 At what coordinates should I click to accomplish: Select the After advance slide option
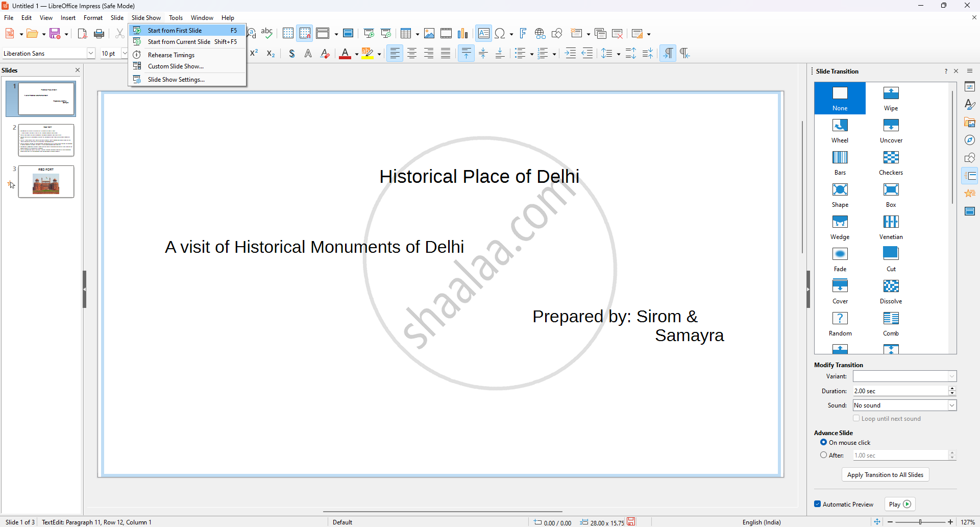pos(823,455)
